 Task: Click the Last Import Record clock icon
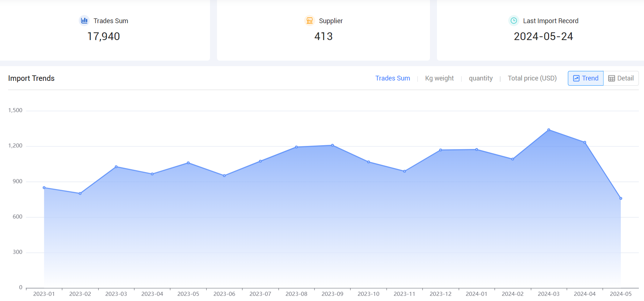point(514,21)
